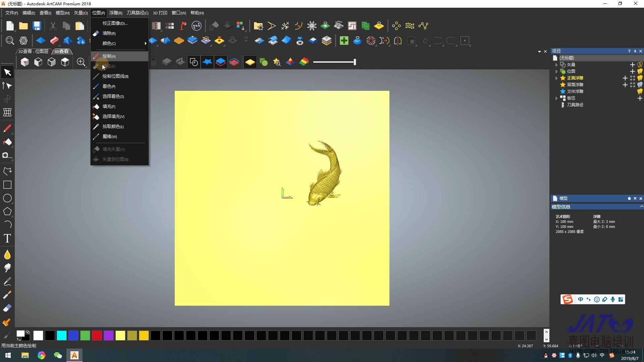This screenshot has width=644, height=362.
Task: Save the model using the floppy disk icon
Action: click(37, 26)
